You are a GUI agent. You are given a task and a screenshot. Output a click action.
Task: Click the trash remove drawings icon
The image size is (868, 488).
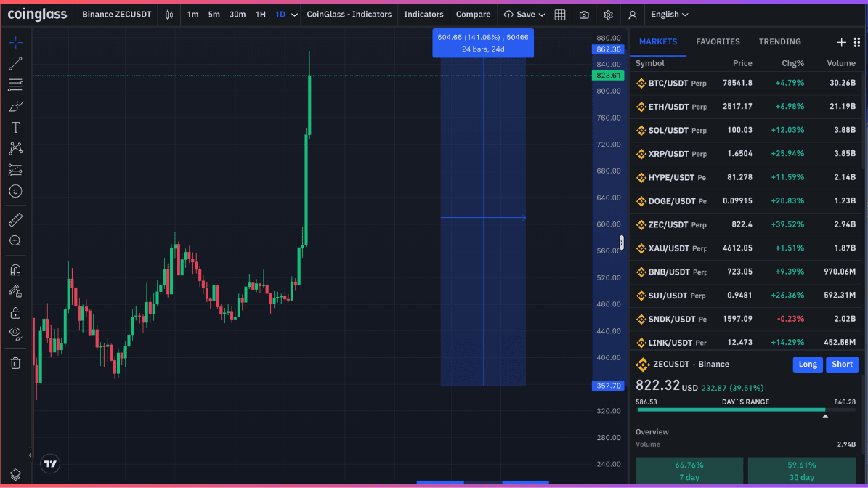pyautogui.click(x=15, y=363)
